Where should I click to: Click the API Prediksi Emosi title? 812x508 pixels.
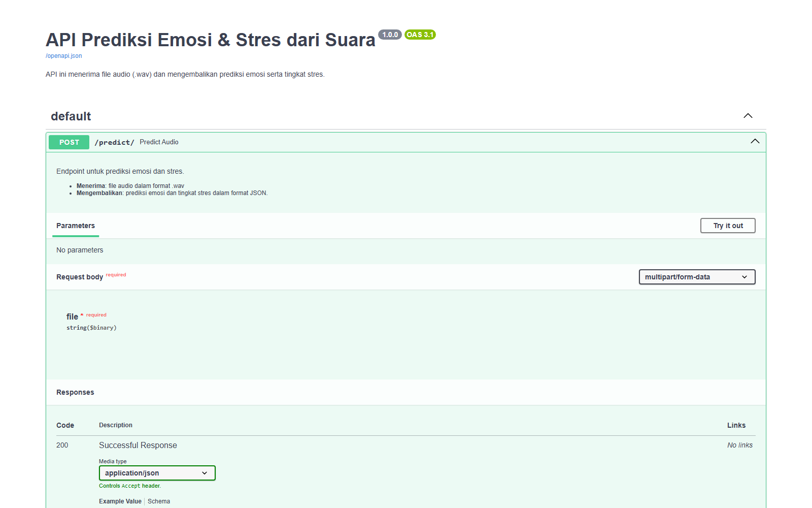[x=211, y=40]
